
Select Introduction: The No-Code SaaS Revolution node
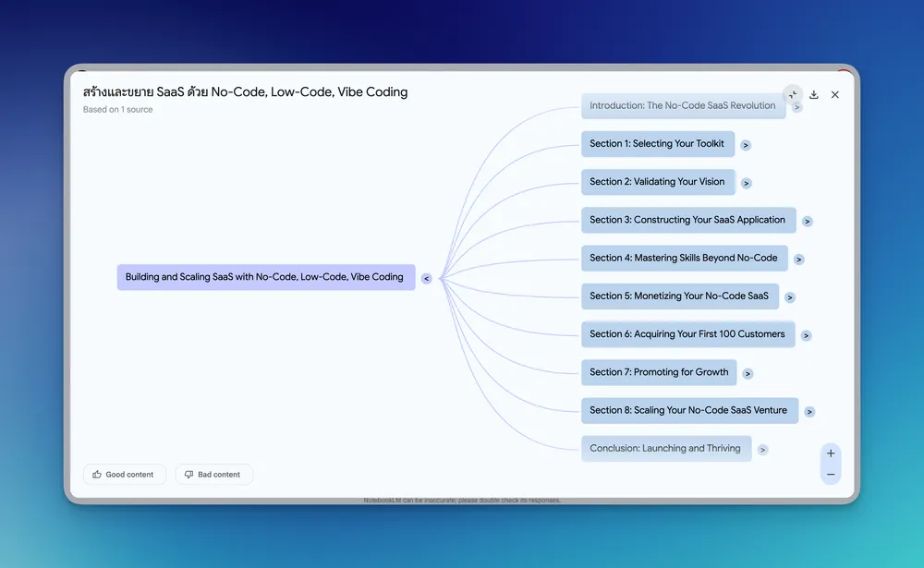tap(683, 106)
